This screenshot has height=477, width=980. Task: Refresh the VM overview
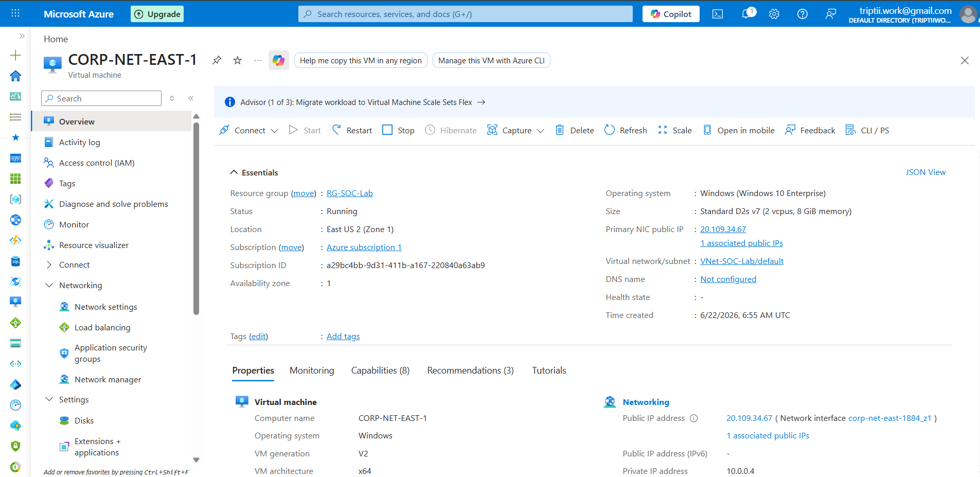(626, 130)
